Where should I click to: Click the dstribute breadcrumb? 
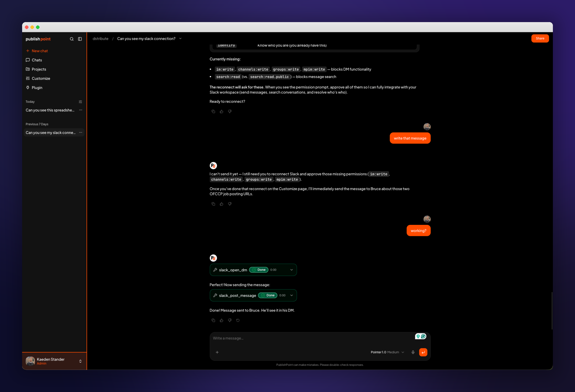pyautogui.click(x=100, y=39)
